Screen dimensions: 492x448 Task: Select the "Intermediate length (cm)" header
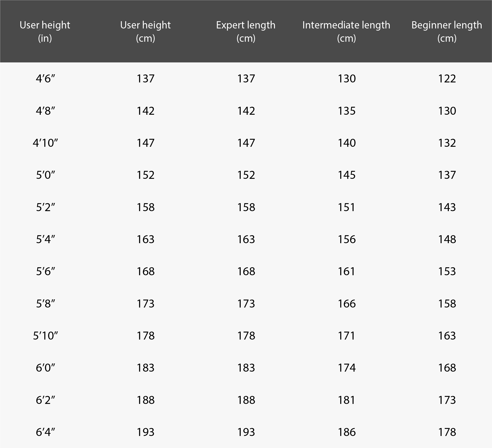[x=346, y=32]
